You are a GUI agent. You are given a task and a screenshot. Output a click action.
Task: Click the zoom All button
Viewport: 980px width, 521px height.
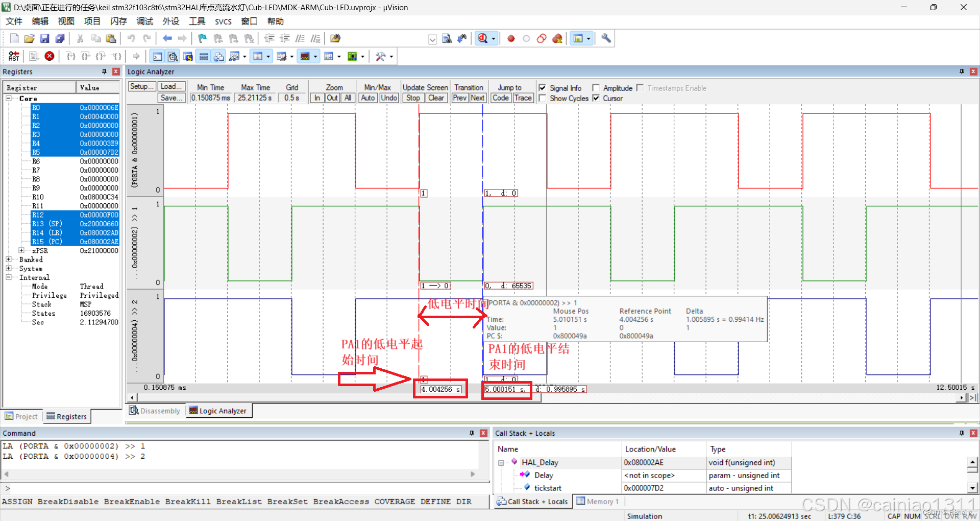pos(348,98)
